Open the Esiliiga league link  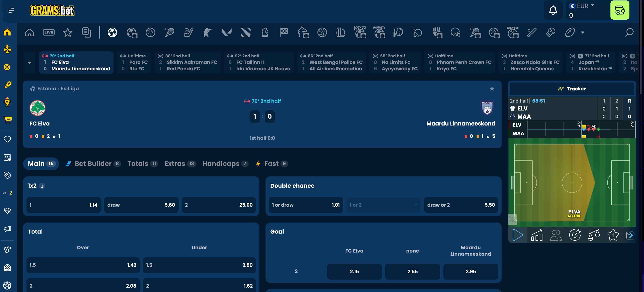pos(70,88)
